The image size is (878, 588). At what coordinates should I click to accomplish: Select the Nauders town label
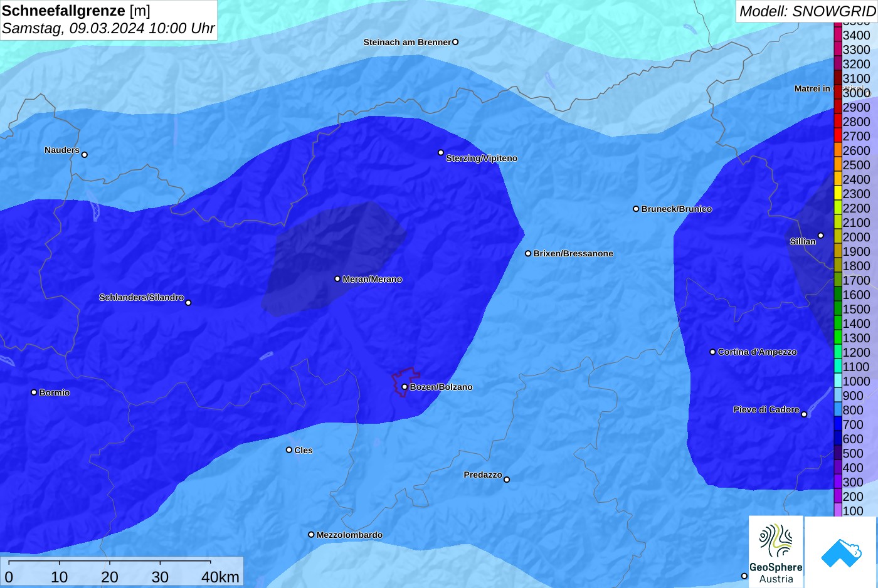[x=62, y=150]
